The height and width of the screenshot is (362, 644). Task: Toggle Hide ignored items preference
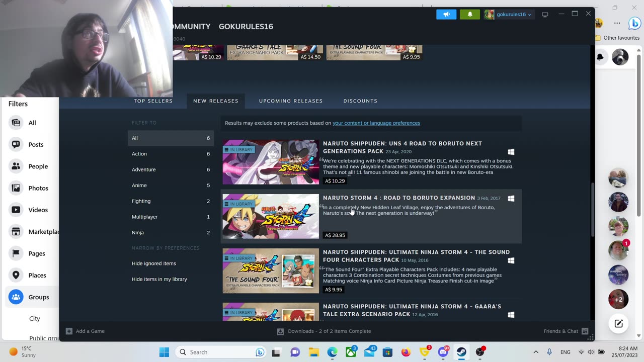coord(154,263)
